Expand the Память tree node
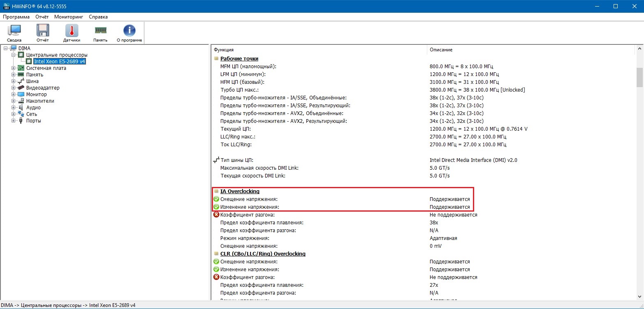 14,75
